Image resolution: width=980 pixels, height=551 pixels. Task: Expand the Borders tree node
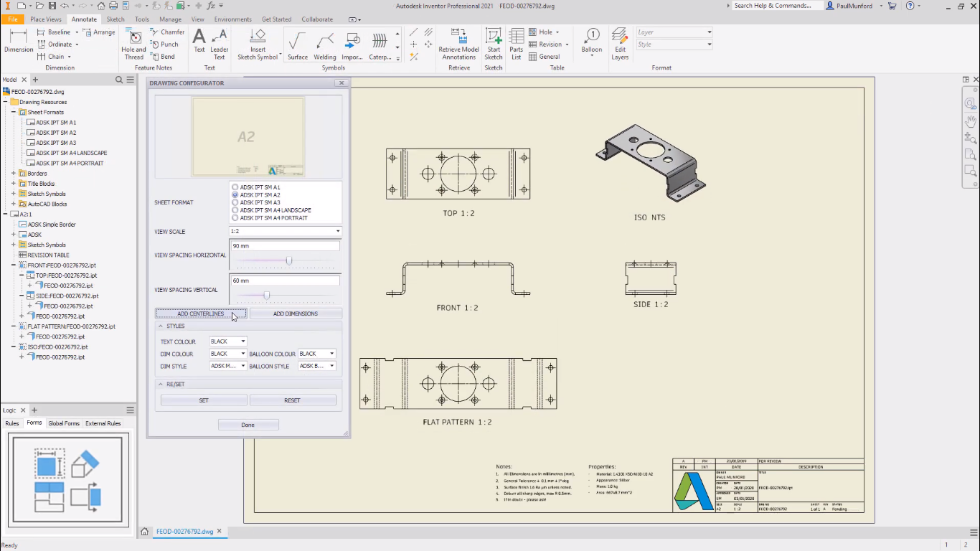(14, 174)
